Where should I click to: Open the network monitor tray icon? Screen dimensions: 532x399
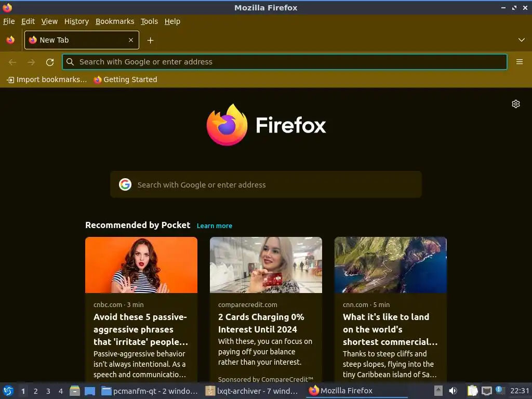coord(487,391)
